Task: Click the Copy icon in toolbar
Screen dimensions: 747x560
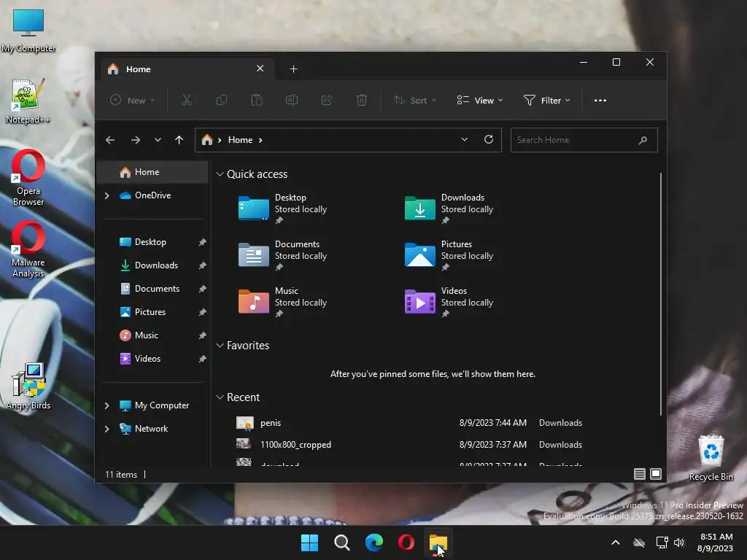Action: point(222,100)
